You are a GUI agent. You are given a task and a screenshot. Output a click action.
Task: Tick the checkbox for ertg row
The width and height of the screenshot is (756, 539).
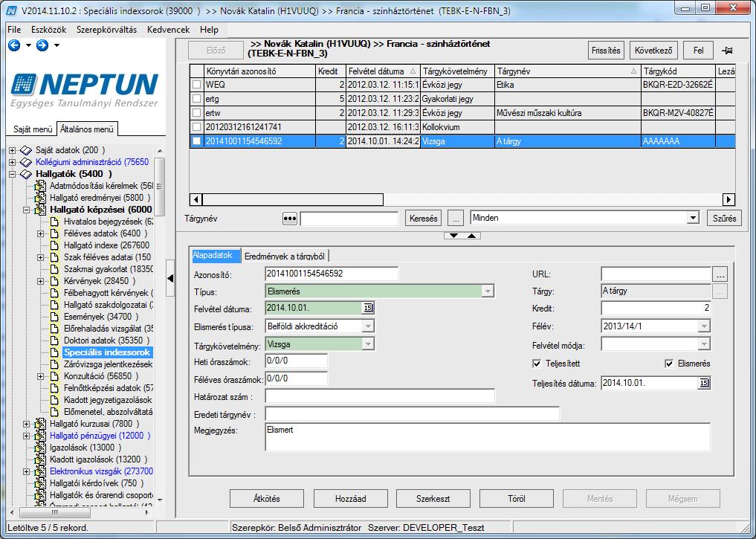pos(196,99)
